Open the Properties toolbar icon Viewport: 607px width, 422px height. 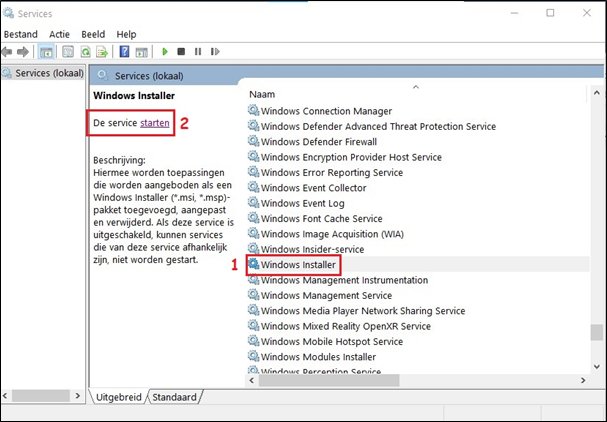(68, 51)
